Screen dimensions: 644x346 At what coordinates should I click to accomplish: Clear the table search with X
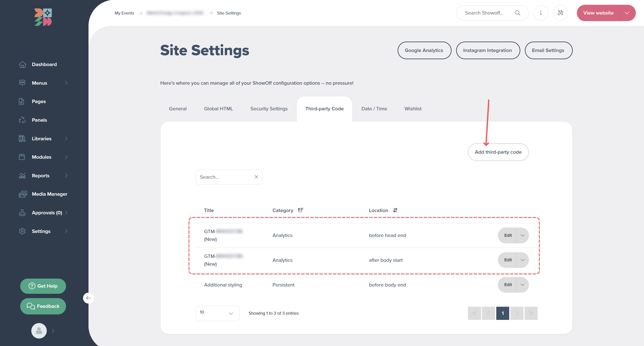coord(256,177)
